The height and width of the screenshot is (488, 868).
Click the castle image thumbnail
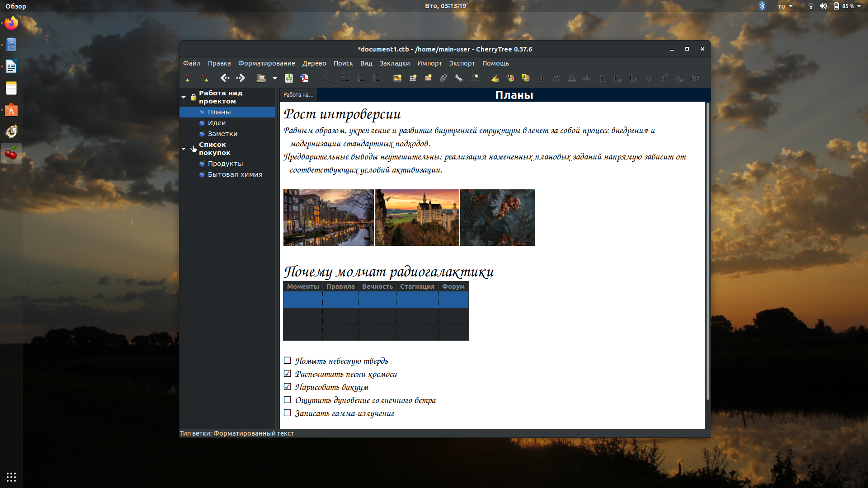click(x=417, y=218)
